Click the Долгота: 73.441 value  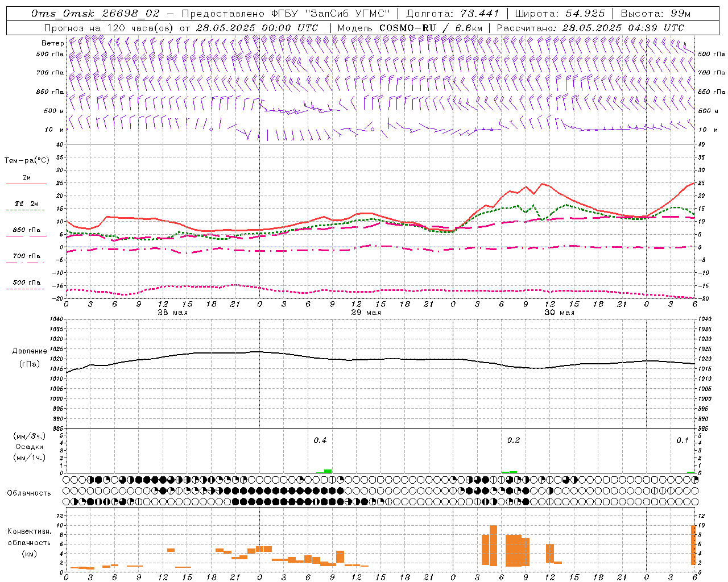pos(453,14)
